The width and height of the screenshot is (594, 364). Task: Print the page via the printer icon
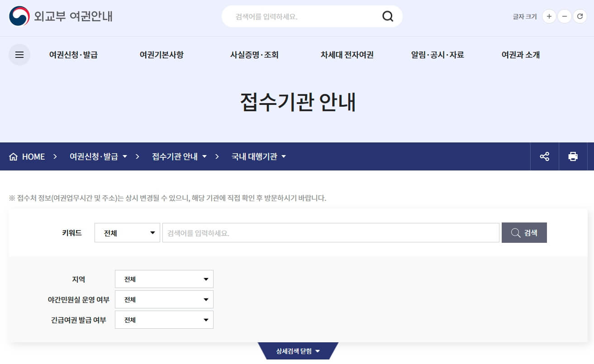pos(573,156)
